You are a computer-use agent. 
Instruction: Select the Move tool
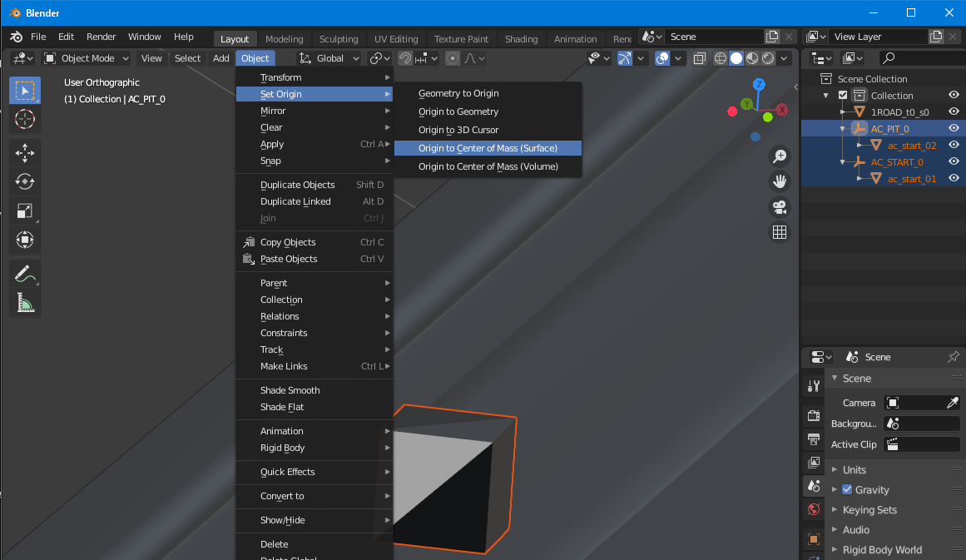tap(25, 153)
